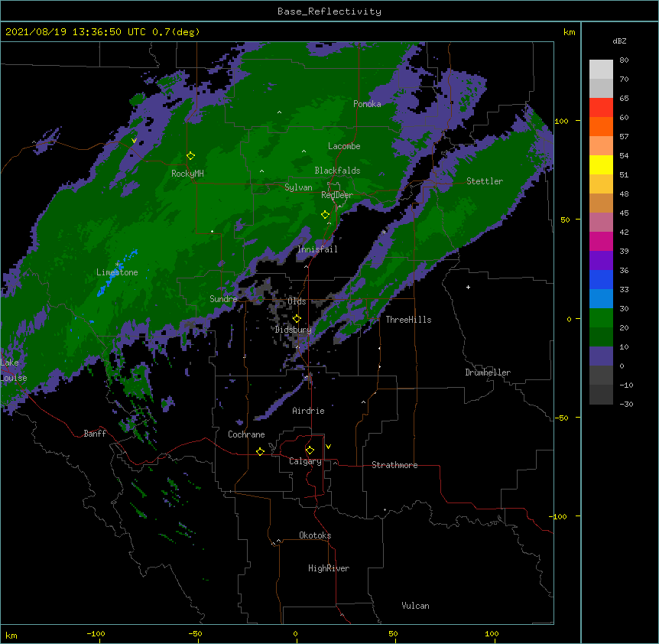The image size is (659, 644).
Task: Click the Lake Louise label
Action: (14, 370)
